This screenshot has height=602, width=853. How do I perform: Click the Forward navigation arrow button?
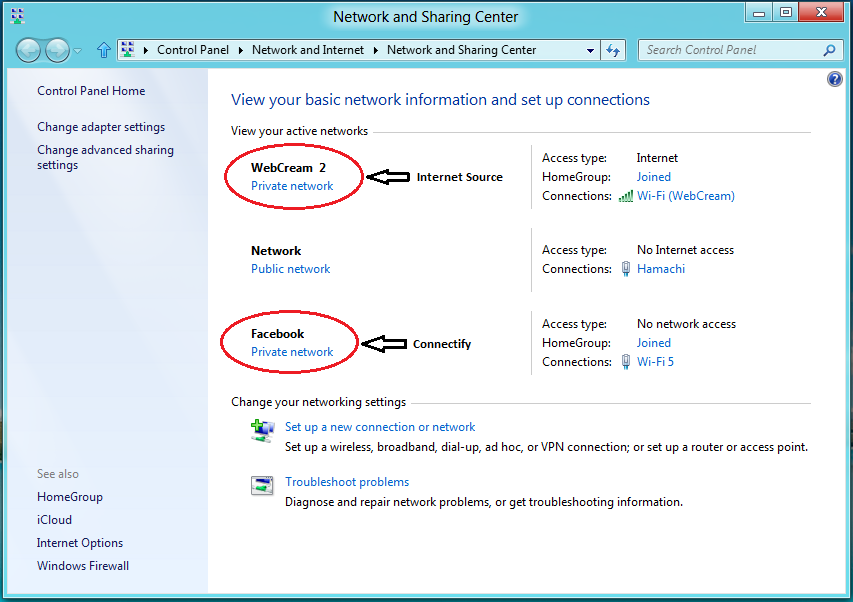pos(57,51)
